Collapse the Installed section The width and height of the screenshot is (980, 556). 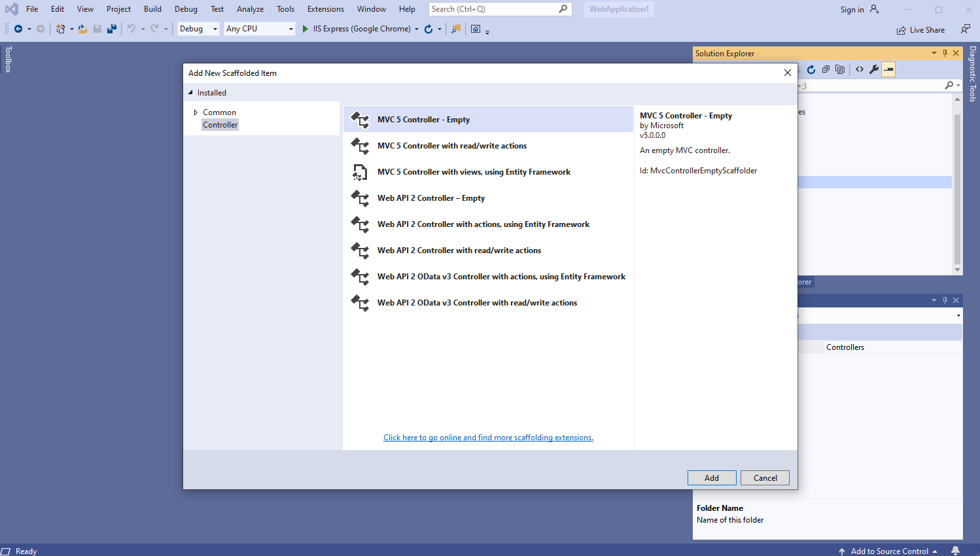(x=191, y=93)
